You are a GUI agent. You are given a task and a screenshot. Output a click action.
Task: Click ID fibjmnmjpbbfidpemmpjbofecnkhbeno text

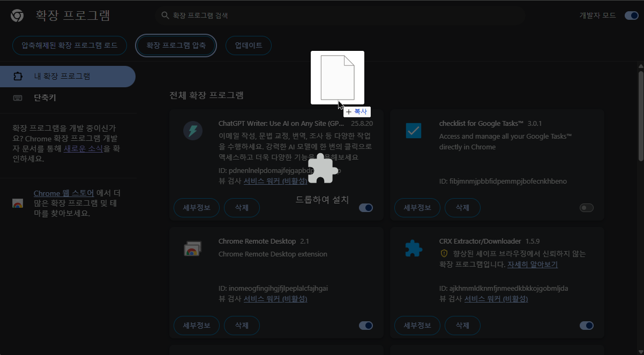pos(503,181)
